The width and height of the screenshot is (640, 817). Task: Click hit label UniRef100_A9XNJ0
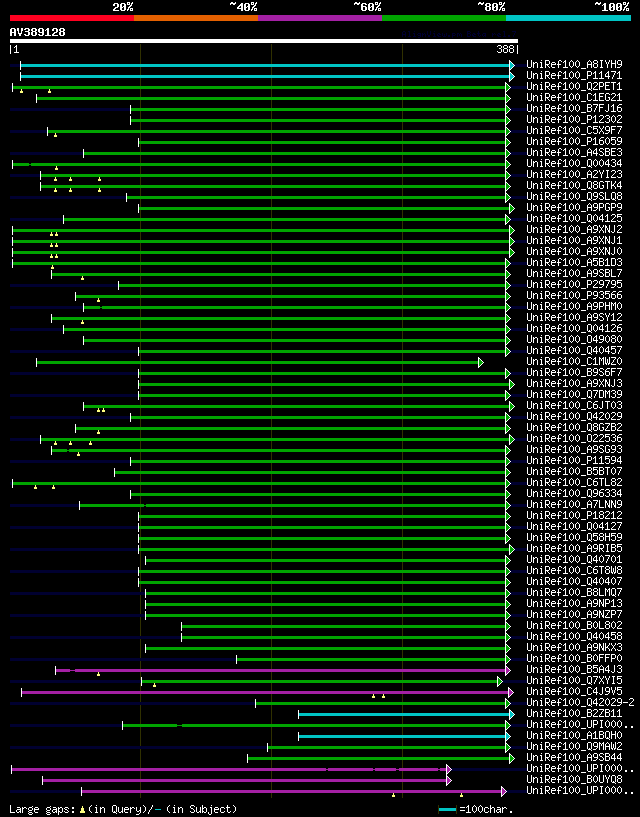click(574, 251)
